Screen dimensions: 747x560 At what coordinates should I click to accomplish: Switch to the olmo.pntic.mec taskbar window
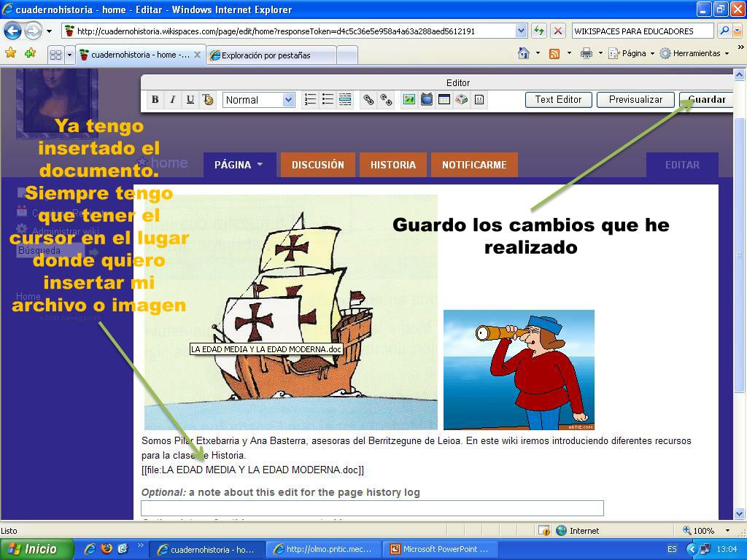[323, 549]
